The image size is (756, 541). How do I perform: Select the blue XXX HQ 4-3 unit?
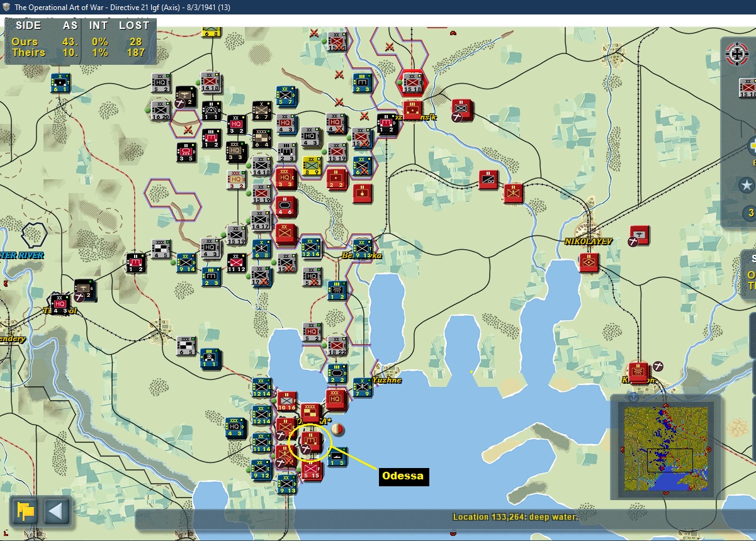237,428
